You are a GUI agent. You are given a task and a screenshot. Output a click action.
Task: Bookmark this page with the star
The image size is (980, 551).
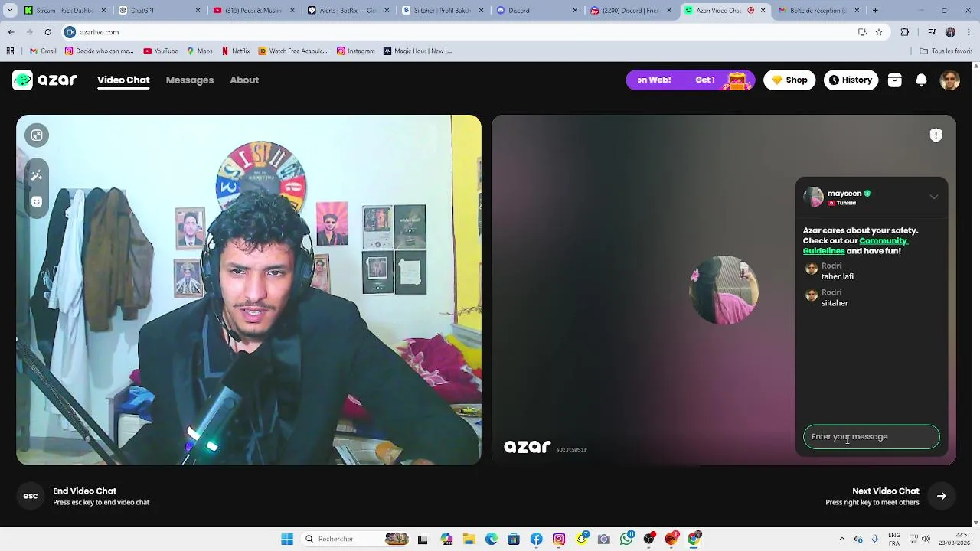tap(879, 32)
